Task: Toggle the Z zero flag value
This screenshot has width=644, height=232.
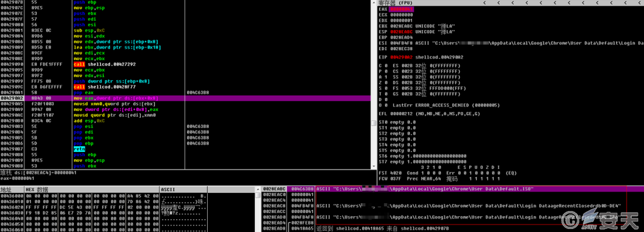Action: tap(386, 82)
